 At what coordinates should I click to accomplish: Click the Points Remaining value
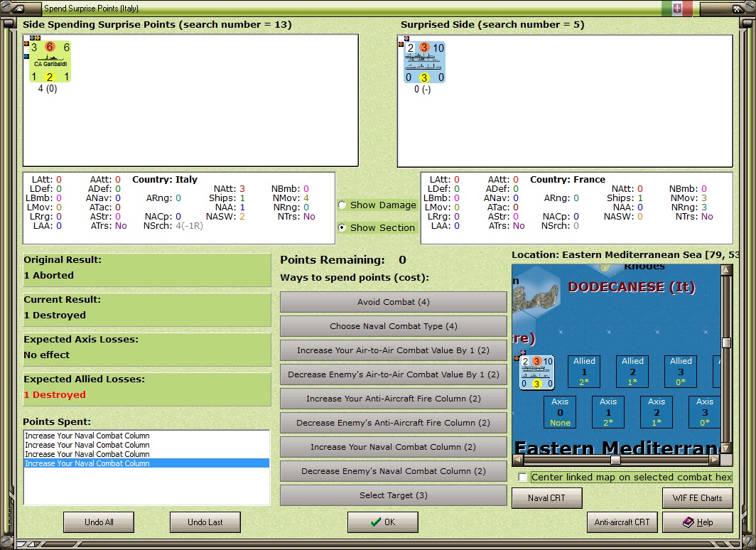pyautogui.click(x=403, y=260)
